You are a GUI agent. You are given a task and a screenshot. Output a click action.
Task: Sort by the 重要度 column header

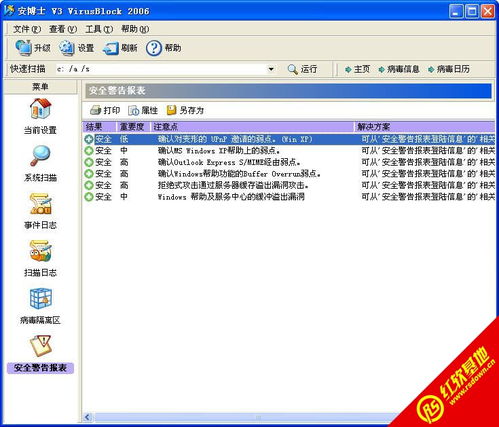coord(132,127)
